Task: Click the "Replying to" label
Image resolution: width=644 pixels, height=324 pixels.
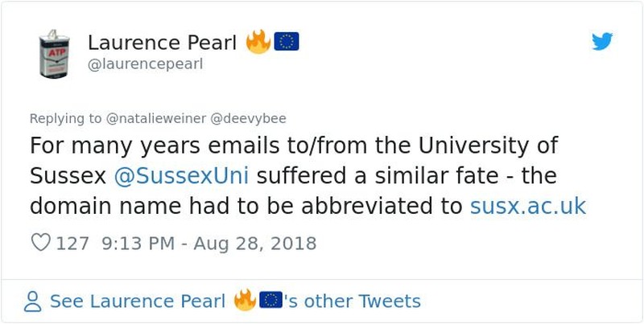Action: (x=65, y=118)
